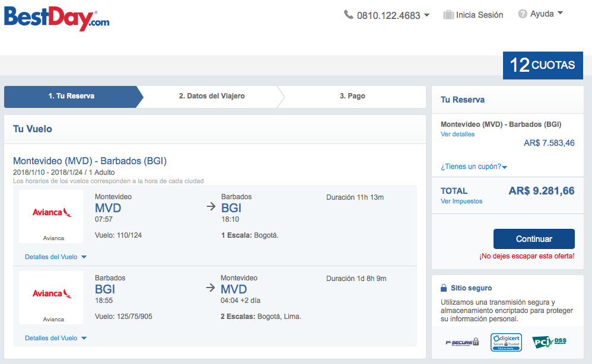
Task: Click the ¡No dejes escapar esta oferta! text
Action: pyautogui.click(x=527, y=256)
